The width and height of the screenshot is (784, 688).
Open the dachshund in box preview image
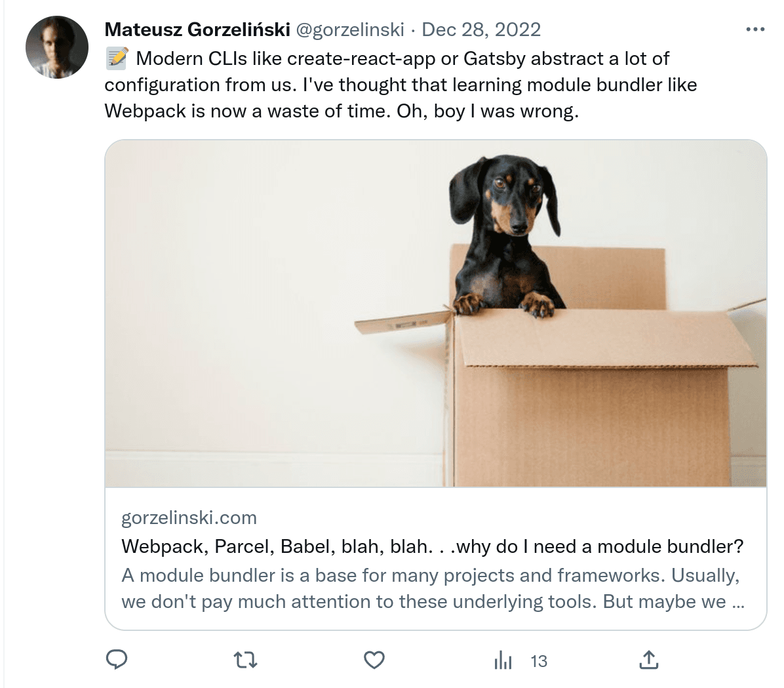[x=435, y=314]
